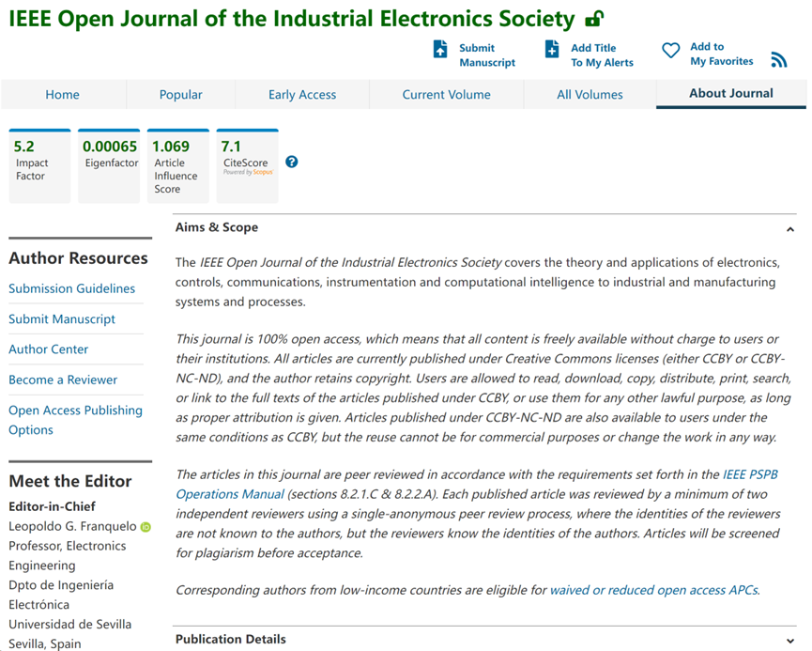Open the Popular tab
Viewport: 812px width, 651px height.
coord(181,94)
